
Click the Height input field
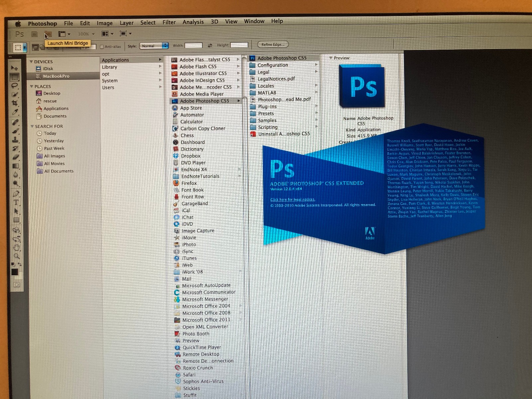click(239, 45)
